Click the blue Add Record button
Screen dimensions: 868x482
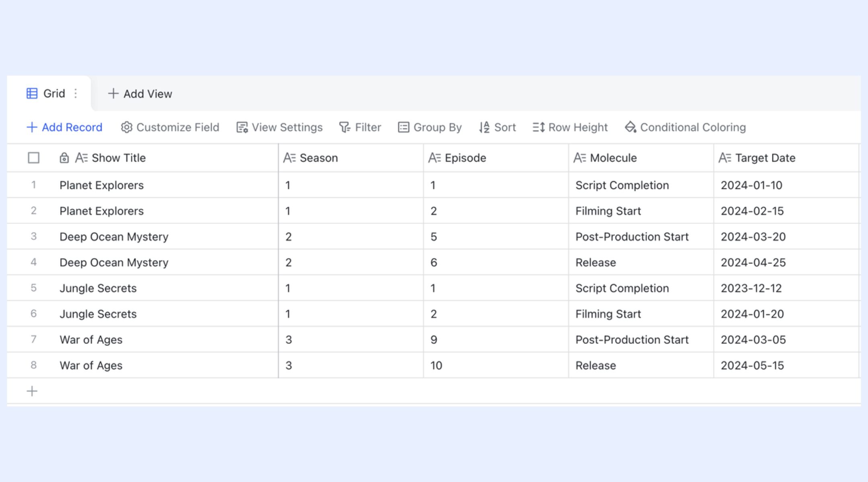click(64, 127)
